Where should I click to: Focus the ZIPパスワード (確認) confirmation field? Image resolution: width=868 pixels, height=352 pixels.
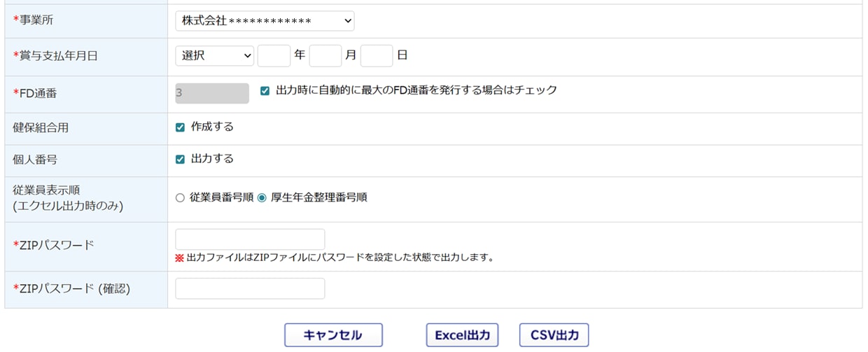tap(250, 288)
